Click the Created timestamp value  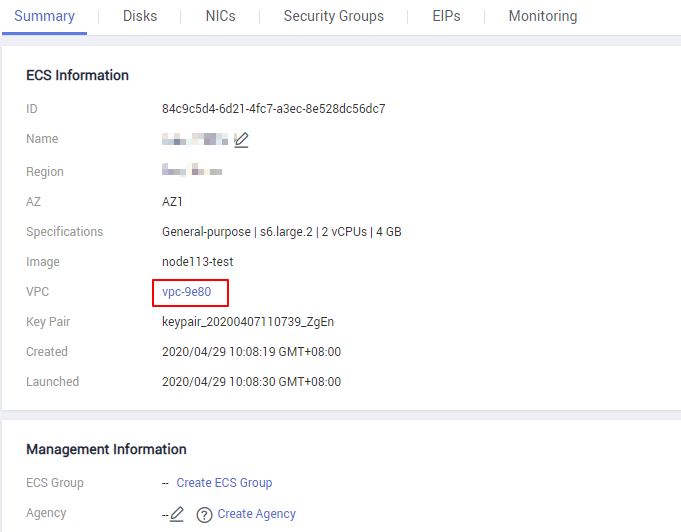251,352
